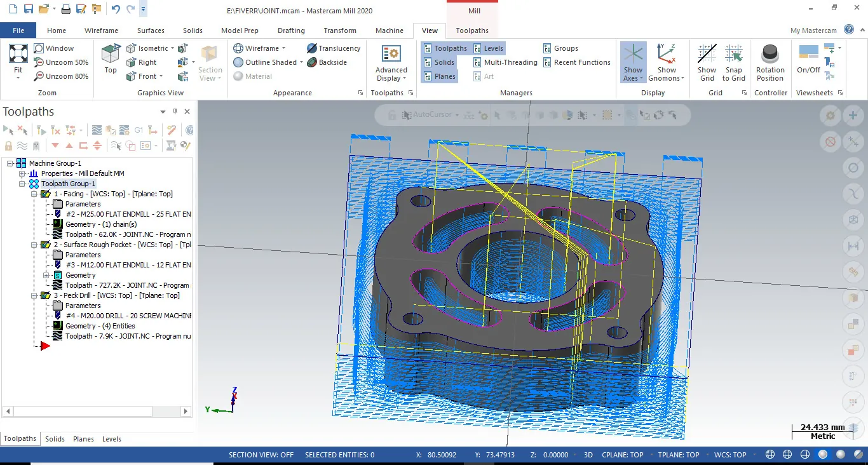Screen dimensions: 868x465
Task: Toggle the Recent Functions manager
Action: click(x=576, y=62)
